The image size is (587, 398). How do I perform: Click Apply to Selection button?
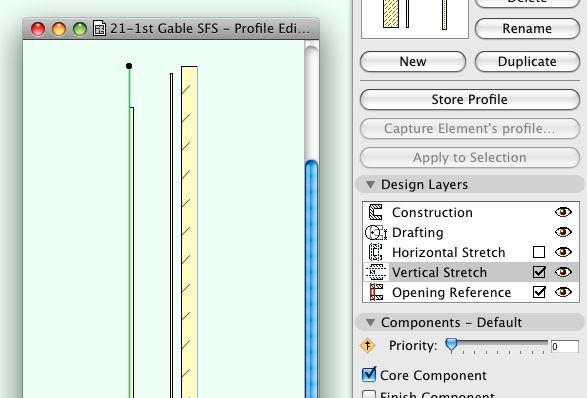pos(469,158)
